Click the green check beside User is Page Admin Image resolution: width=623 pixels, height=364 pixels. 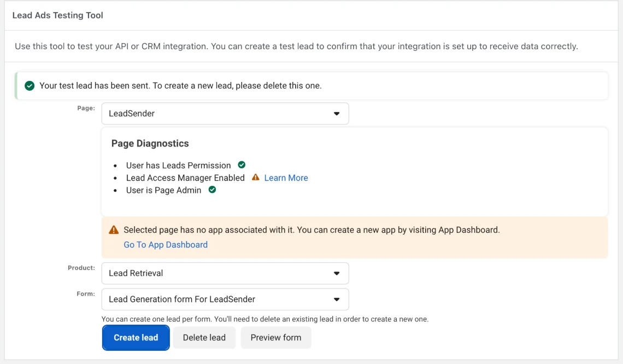coord(212,190)
